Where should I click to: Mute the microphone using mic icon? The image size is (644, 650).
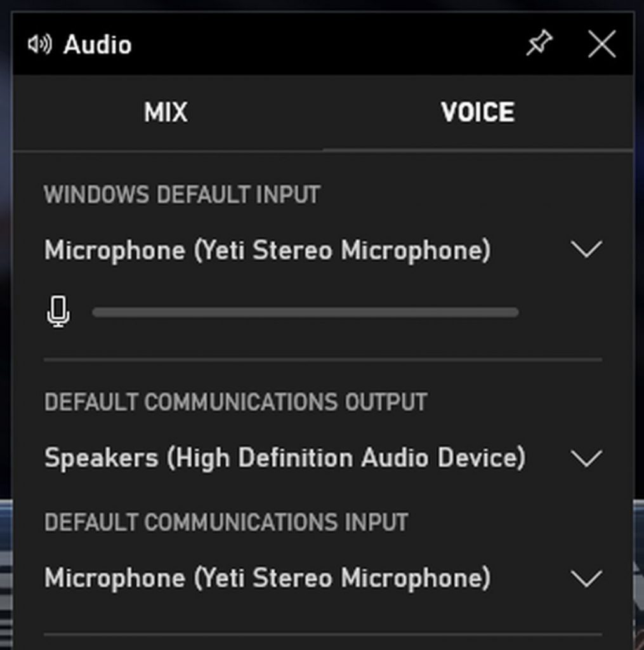tap(58, 312)
